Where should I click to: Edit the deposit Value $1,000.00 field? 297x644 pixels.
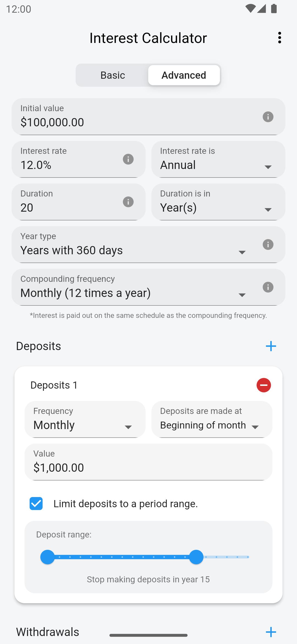point(148,462)
